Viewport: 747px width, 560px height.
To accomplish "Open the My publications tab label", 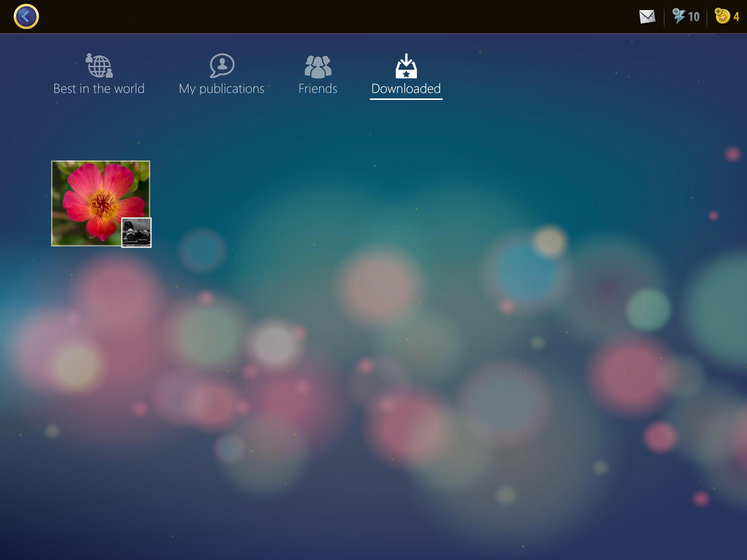I will click(x=221, y=89).
